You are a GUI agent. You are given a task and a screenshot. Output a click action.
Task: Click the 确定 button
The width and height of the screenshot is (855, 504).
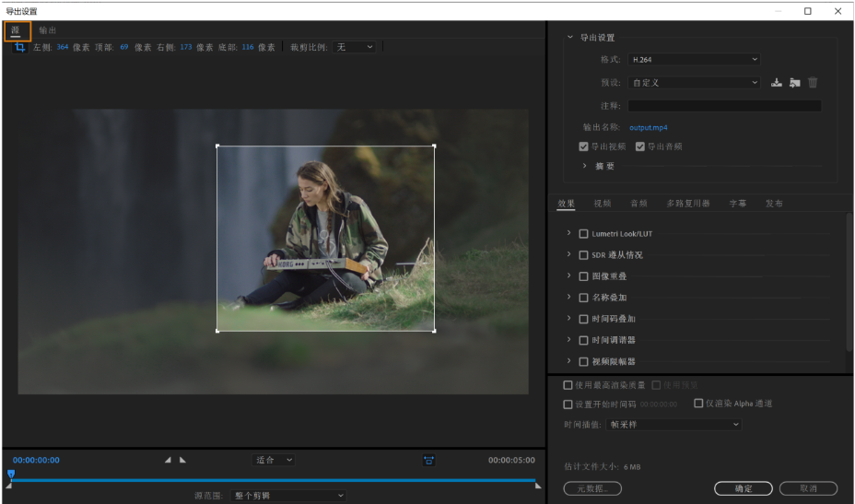(744, 488)
